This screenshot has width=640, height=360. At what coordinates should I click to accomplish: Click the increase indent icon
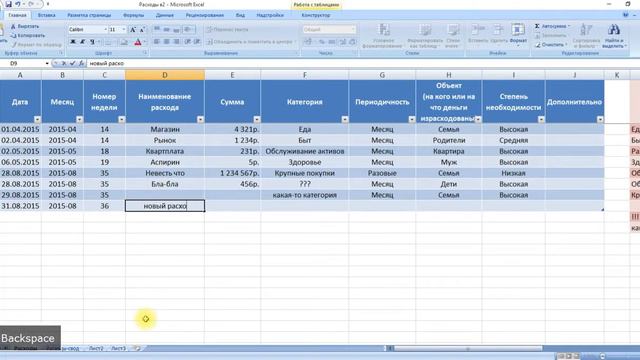pyautogui.click(x=197, y=42)
